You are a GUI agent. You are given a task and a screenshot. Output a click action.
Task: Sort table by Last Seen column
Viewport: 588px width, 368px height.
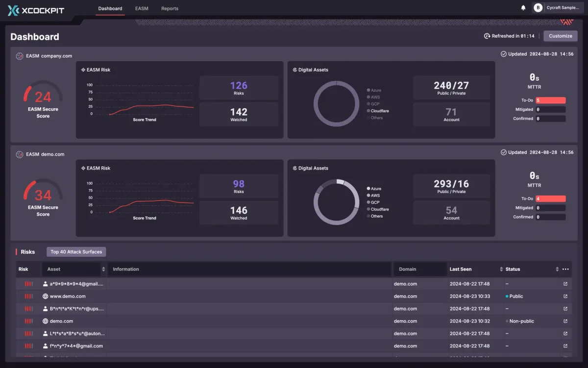click(x=501, y=269)
